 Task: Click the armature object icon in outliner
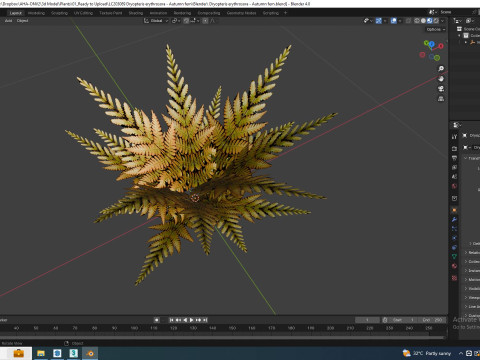(x=472, y=42)
